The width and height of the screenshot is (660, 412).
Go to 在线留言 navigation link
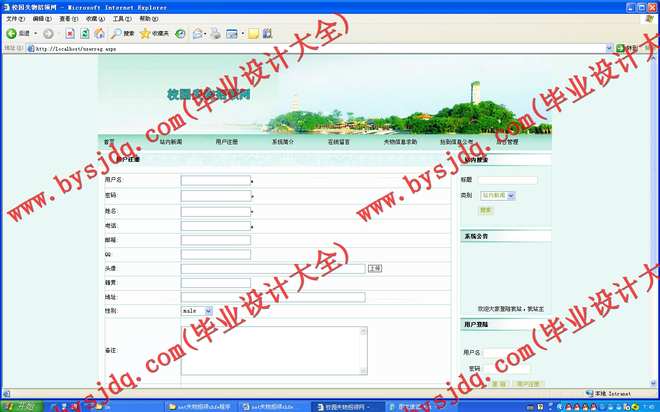[x=339, y=142]
